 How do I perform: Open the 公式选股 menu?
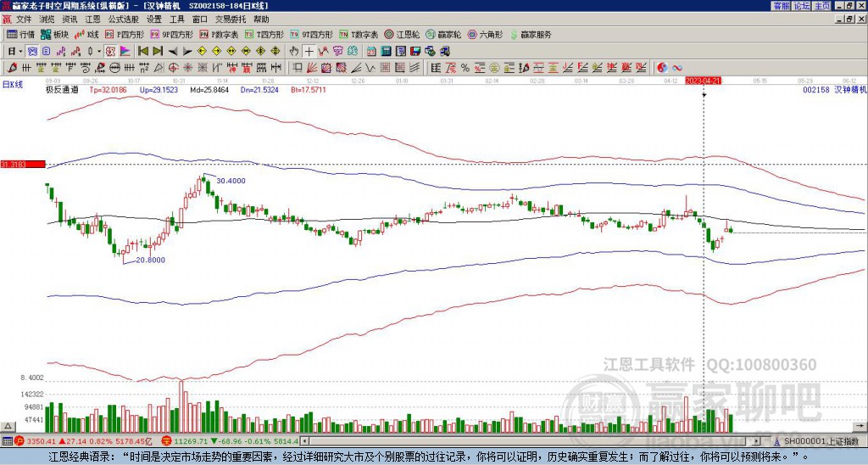click(x=124, y=20)
